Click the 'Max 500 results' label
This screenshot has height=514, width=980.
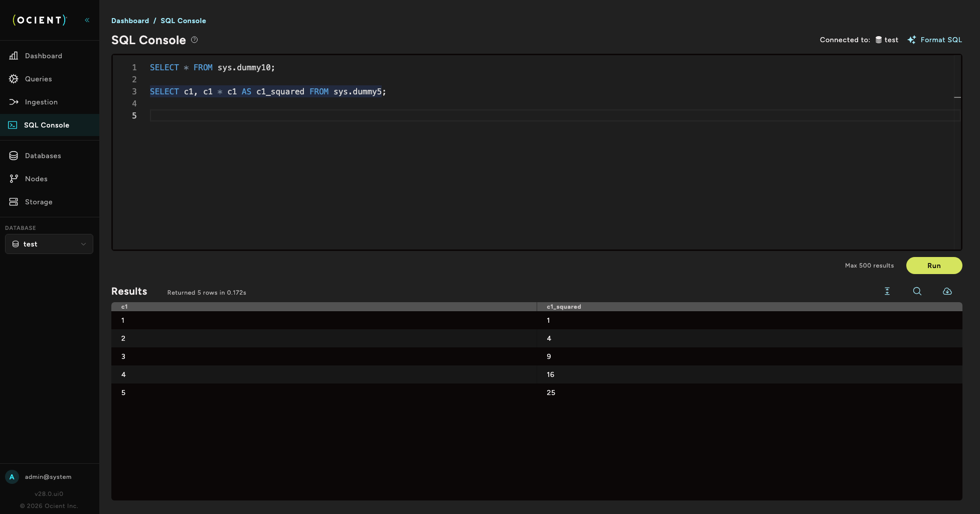869,266
